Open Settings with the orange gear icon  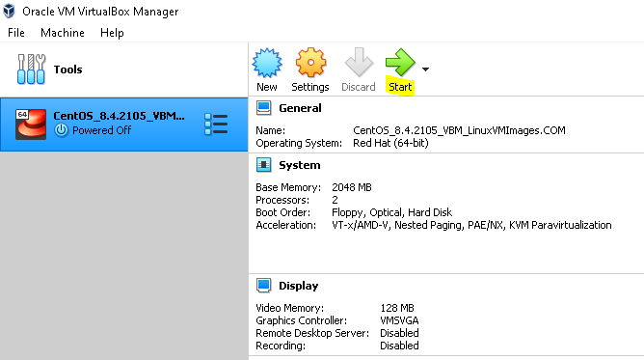click(x=310, y=63)
